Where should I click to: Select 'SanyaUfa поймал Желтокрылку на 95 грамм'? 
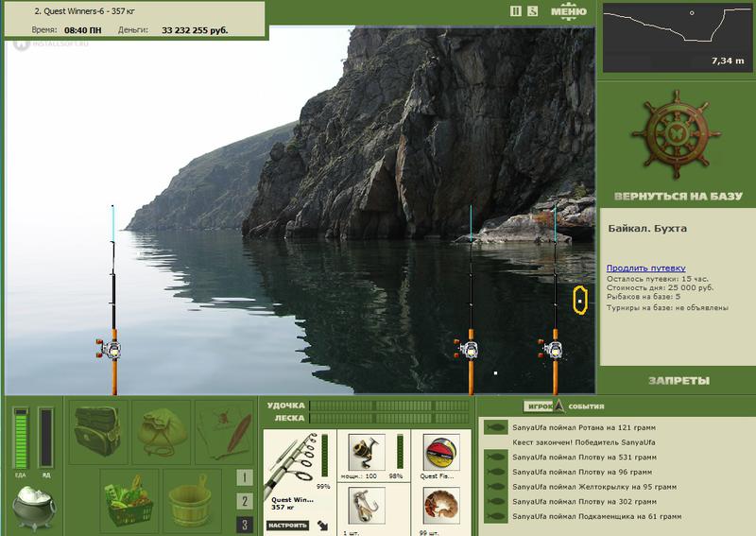pos(594,487)
